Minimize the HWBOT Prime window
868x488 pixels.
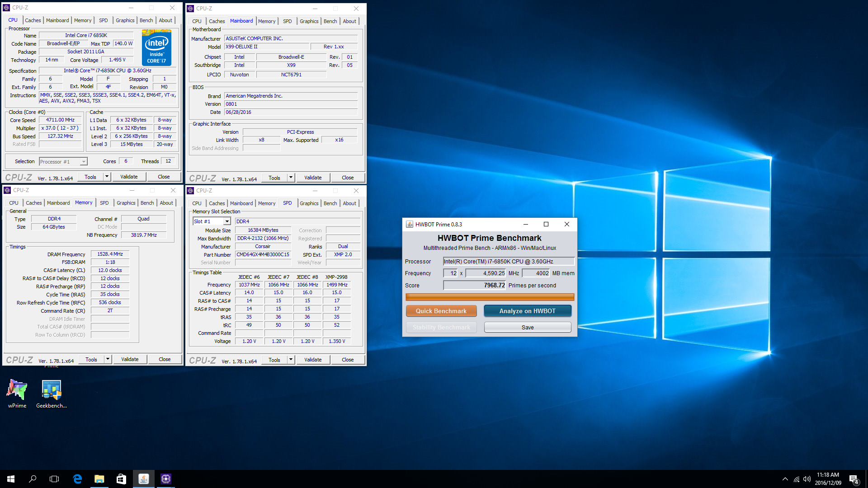pyautogui.click(x=526, y=224)
